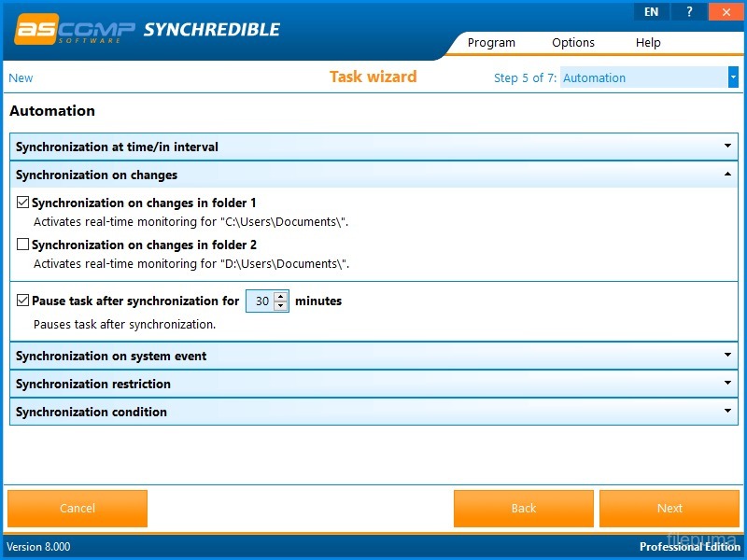Screen dimensions: 747x560
Task: Click the 'Pauses task after synchronization.' description
Action: coord(124,325)
